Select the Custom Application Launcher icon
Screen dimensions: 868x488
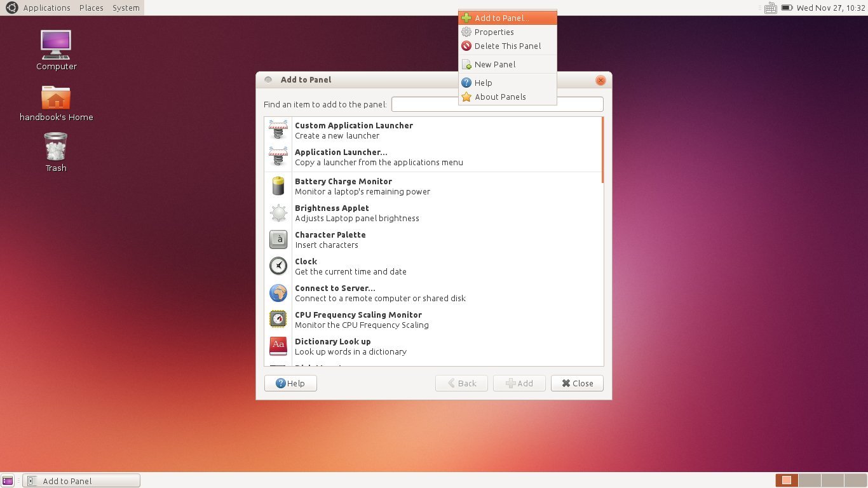278,130
